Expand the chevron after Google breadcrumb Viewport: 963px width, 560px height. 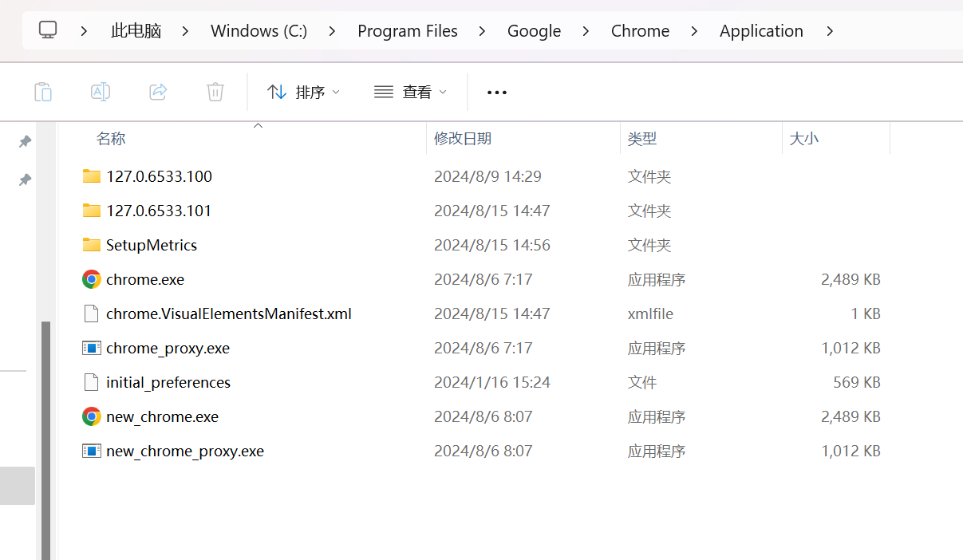coord(586,31)
